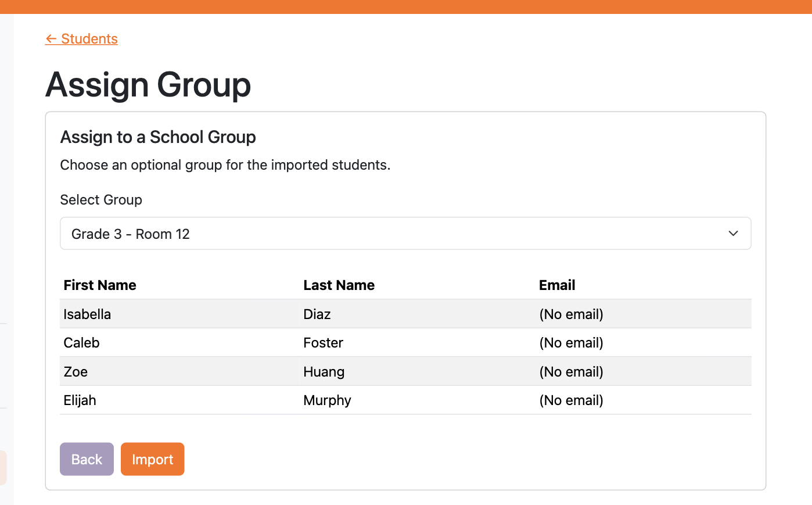Click the Assign to a School Group heading
The image size is (812, 505).
(x=158, y=137)
